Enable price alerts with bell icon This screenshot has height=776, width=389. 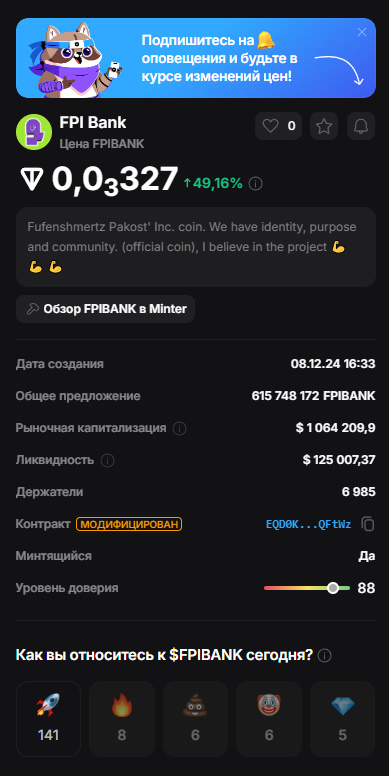coord(361,126)
